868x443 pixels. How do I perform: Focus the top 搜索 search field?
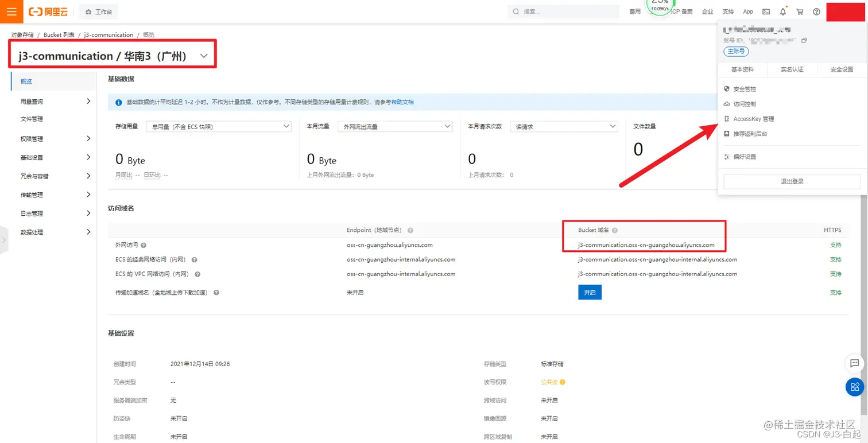[x=563, y=11]
